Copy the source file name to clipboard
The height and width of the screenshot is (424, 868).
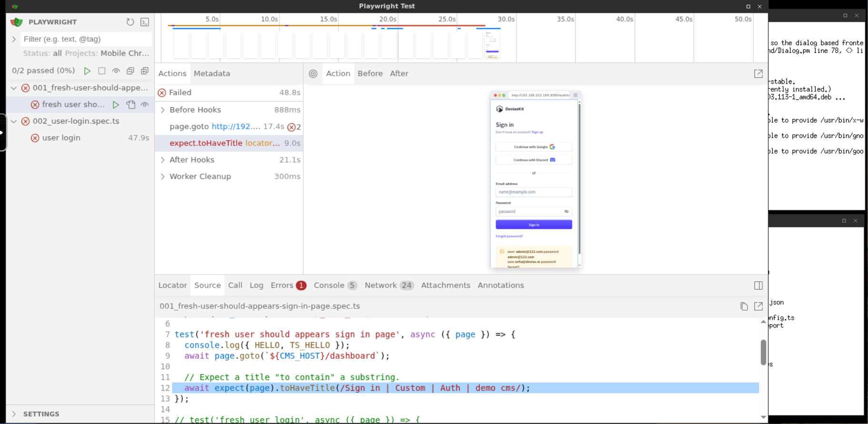(744, 306)
